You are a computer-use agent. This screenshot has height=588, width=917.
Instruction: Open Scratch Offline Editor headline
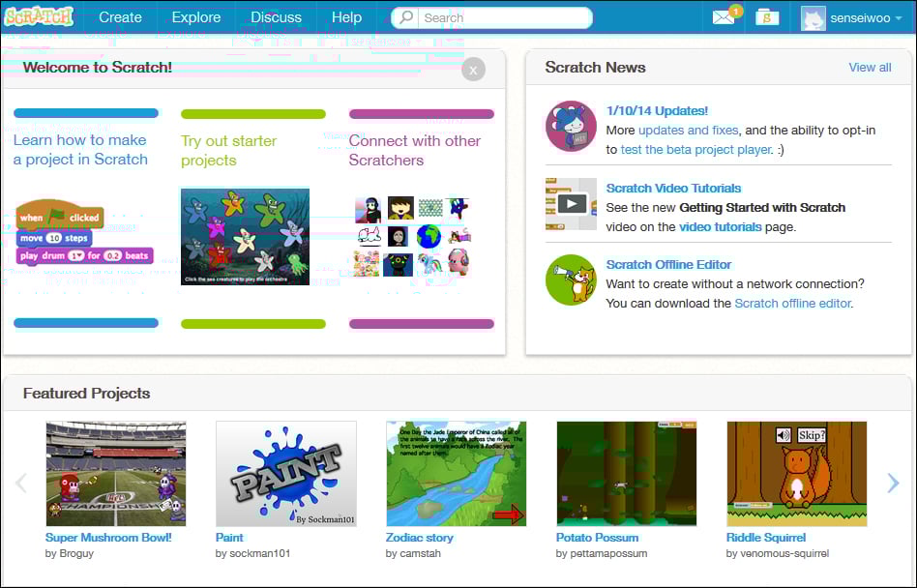(x=668, y=265)
